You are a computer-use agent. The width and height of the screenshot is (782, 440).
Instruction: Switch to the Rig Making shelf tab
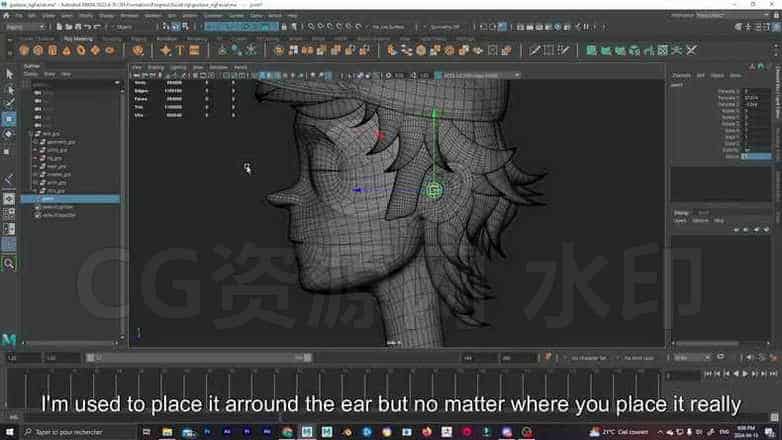(x=78, y=38)
